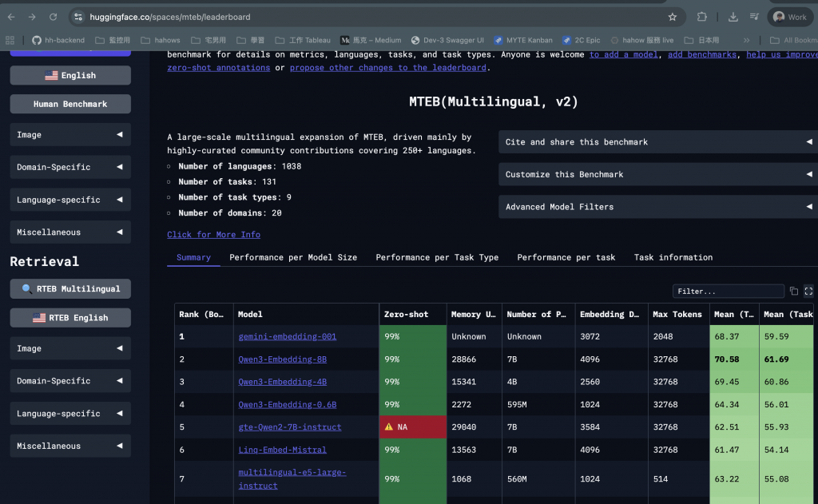Open site information icon in address bar
The height and width of the screenshot is (504, 818).
tap(78, 17)
